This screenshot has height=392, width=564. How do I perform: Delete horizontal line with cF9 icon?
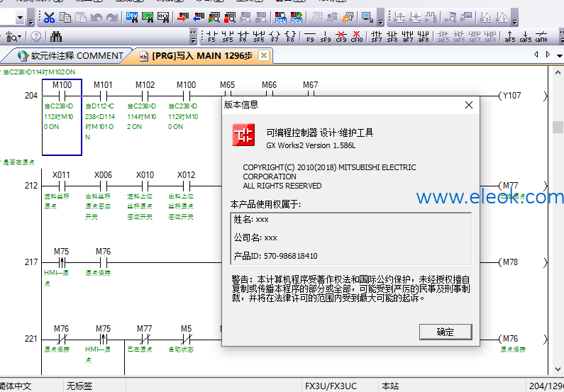[x=341, y=36]
